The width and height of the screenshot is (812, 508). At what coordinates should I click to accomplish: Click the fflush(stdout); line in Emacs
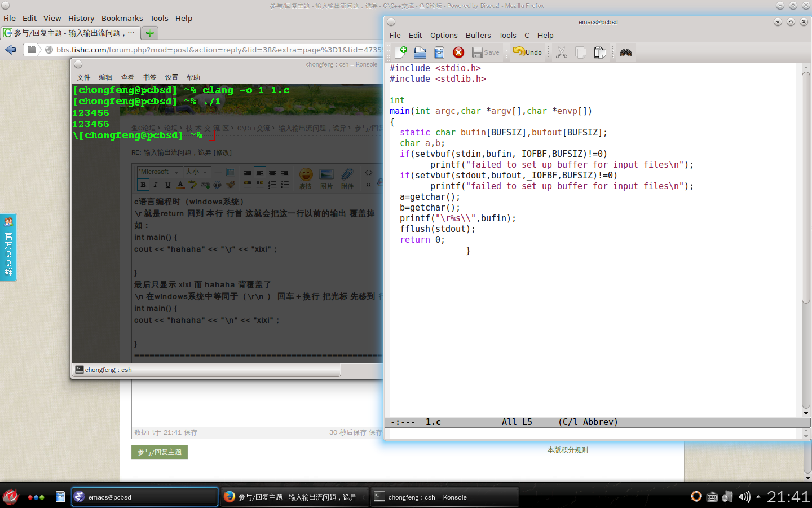click(x=438, y=229)
